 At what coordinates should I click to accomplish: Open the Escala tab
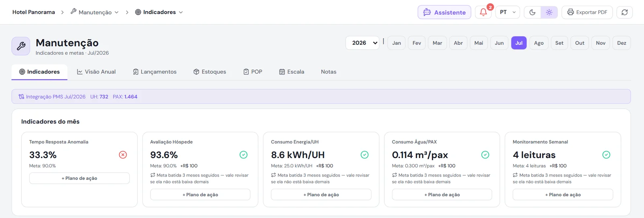click(x=292, y=72)
